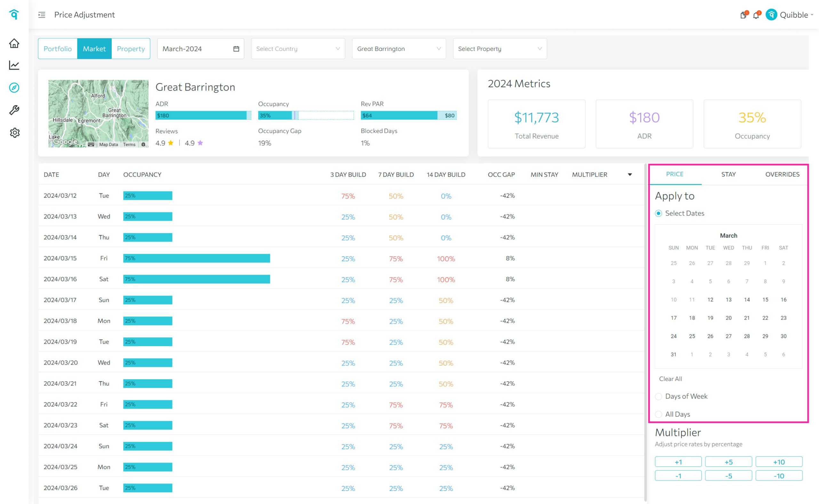The image size is (819, 504).
Task: Click the Quibble logo in sidebar
Action: [14, 14]
